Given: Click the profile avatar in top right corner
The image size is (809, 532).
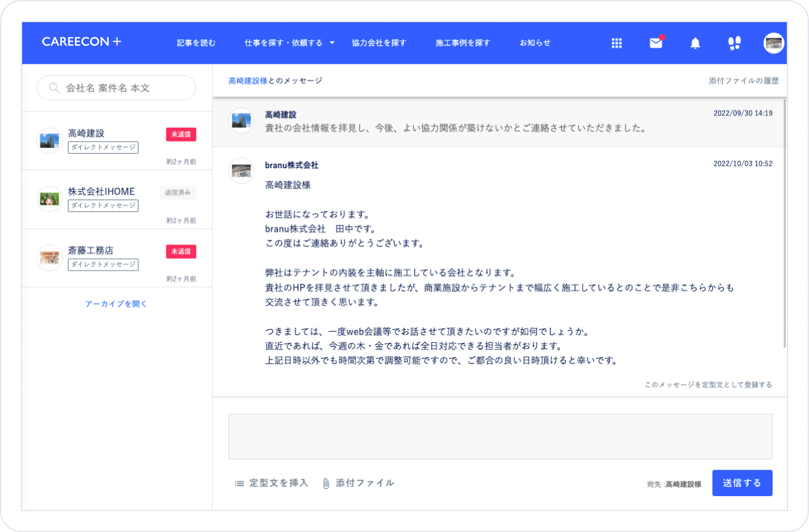Looking at the screenshot, I should 772,43.
